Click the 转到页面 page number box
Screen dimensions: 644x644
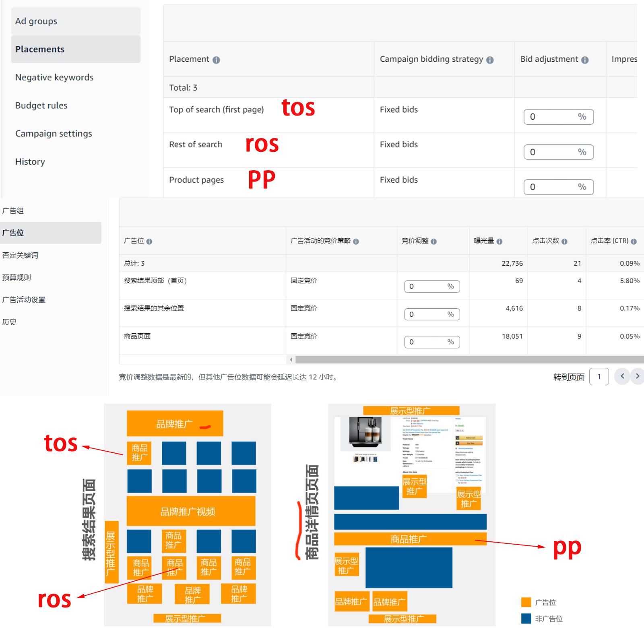(599, 377)
